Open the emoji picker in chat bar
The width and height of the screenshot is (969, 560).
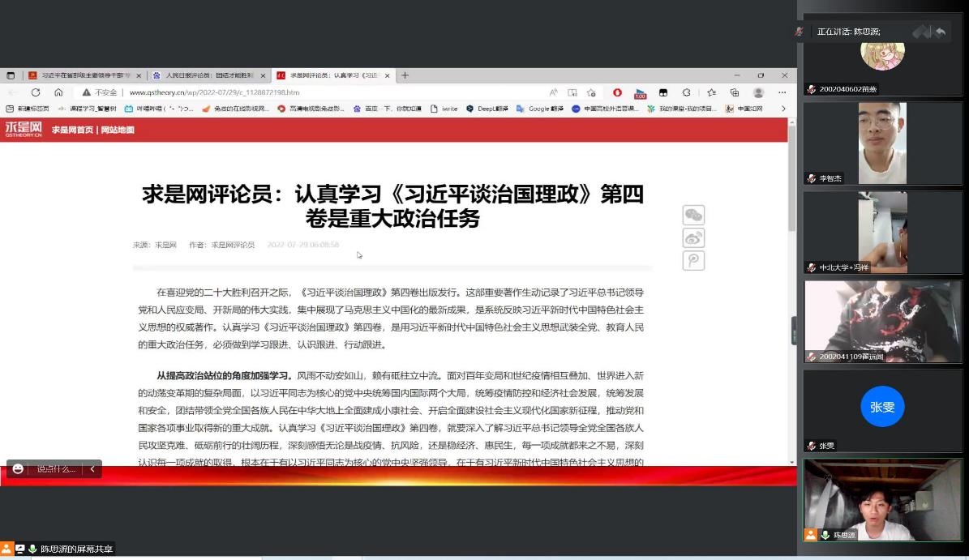(x=18, y=468)
